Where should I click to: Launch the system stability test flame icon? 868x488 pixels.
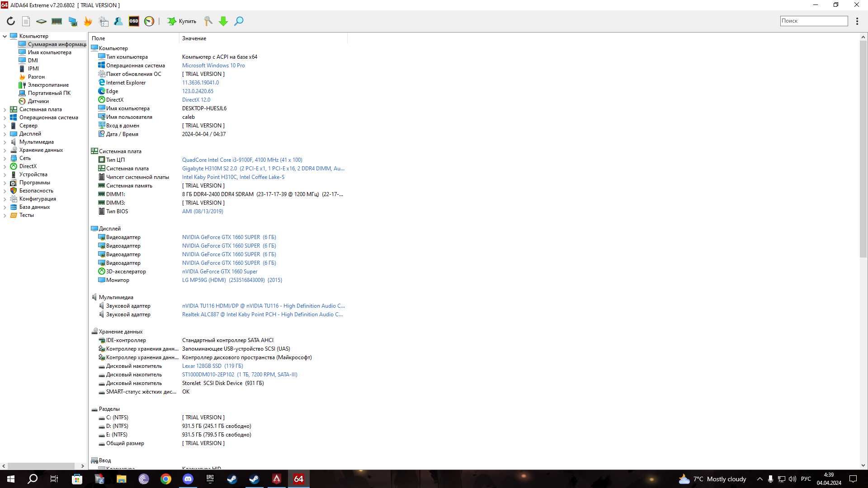88,21
